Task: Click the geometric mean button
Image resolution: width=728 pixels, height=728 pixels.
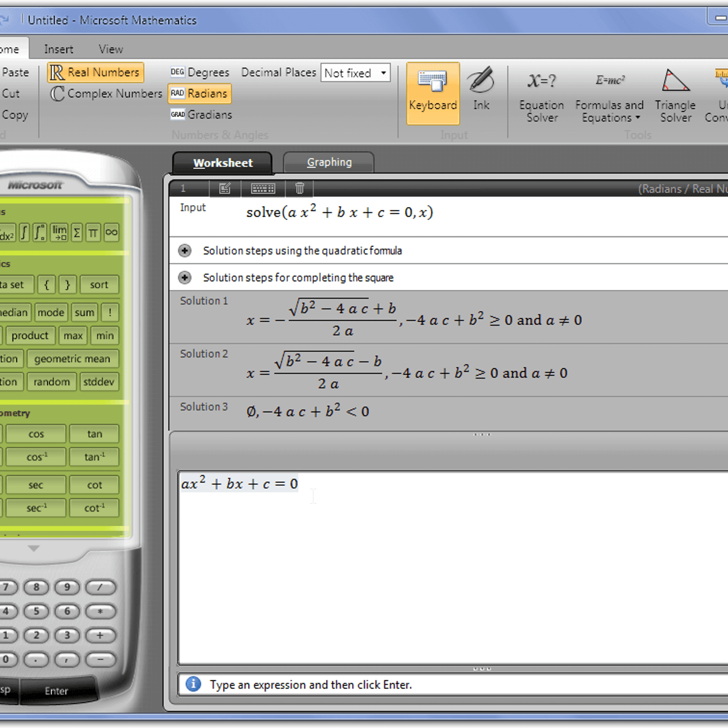Action: tap(72, 359)
